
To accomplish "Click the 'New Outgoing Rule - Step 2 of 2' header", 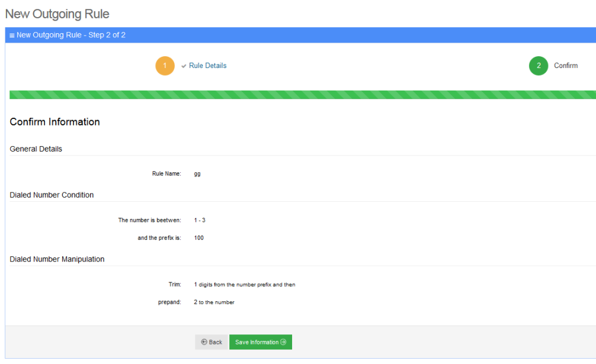I will [71, 35].
